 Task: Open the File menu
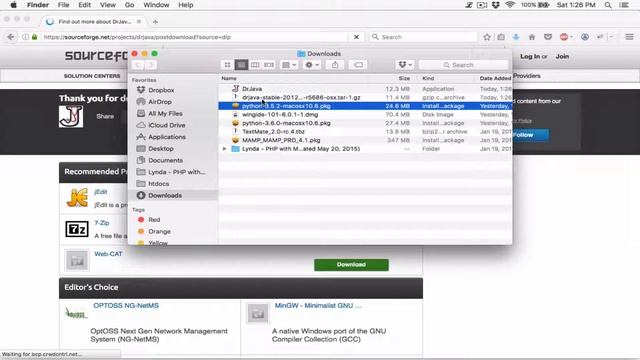click(63, 5)
